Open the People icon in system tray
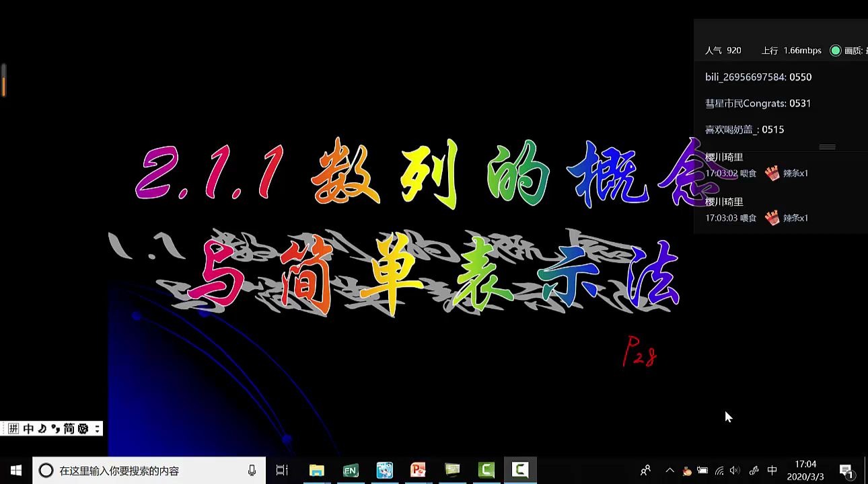The height and width of the screenshot is (484, 868). click(x=645, y=471)
